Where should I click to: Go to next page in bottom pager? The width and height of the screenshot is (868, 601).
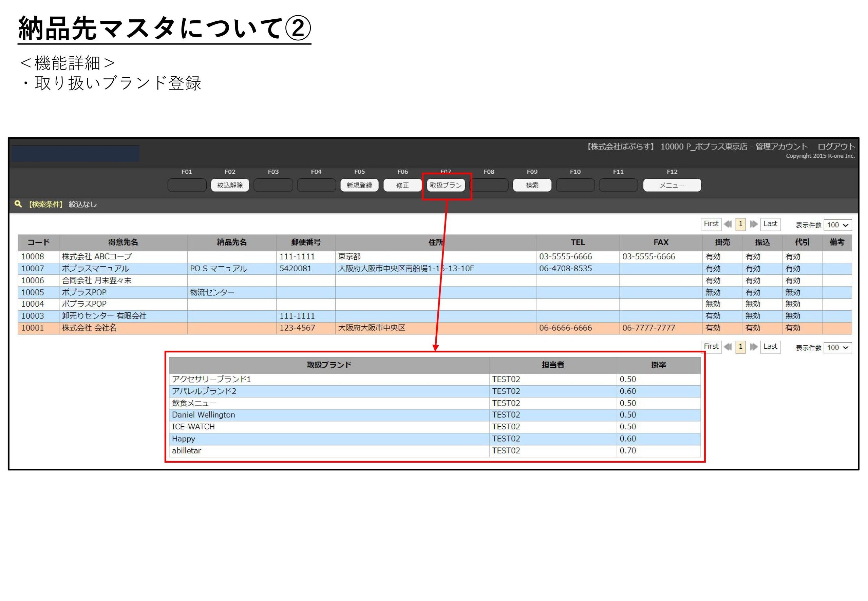[753, 347]
